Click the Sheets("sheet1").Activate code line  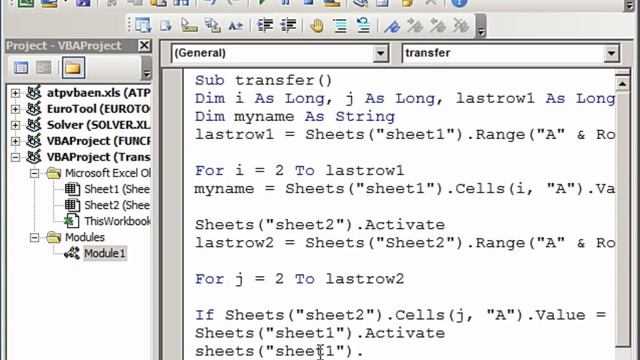(320, 333)
